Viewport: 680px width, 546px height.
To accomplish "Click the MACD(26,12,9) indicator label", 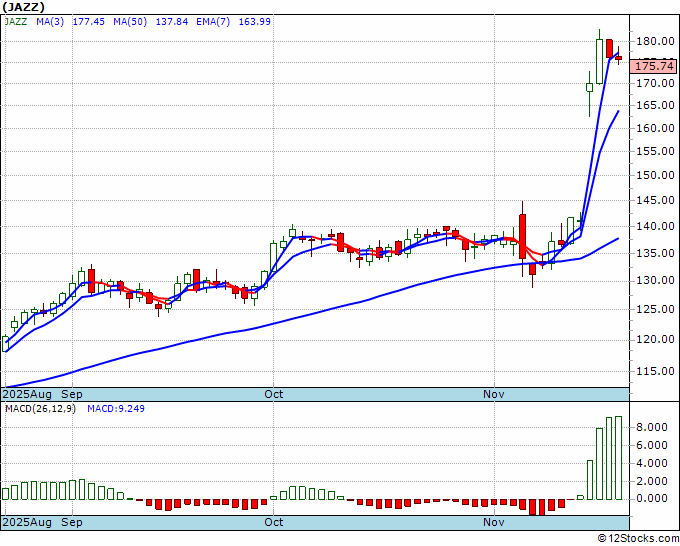I will pyautogui.click(x=40, y=409).
